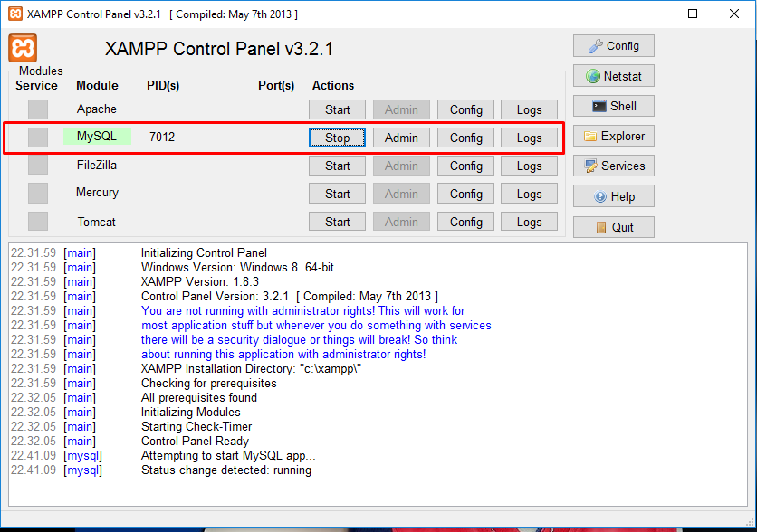The width and height of the screenshot is (757, 532).
Task: Click log line 'Attempting to start MySQL app...'
Action: [x=228, y=455]
